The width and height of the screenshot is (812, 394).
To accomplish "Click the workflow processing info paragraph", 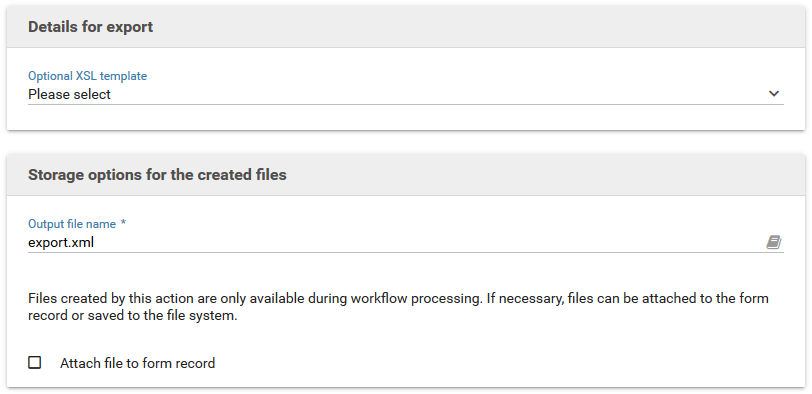I will click(398, 307).
